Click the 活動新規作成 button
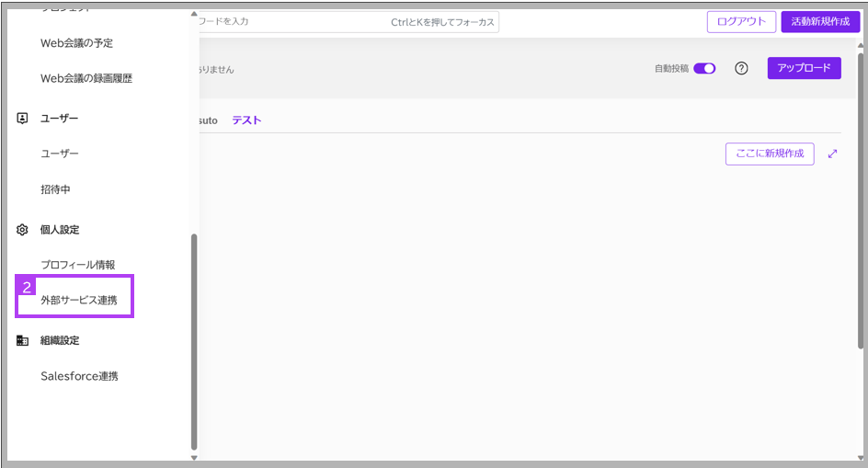 pos(820,21)
